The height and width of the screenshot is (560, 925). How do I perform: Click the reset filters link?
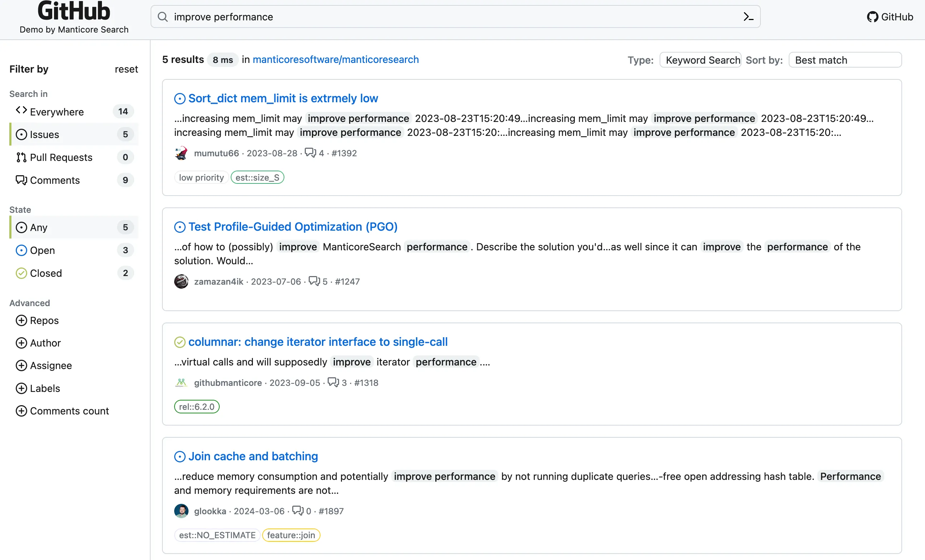click(126, 69)
